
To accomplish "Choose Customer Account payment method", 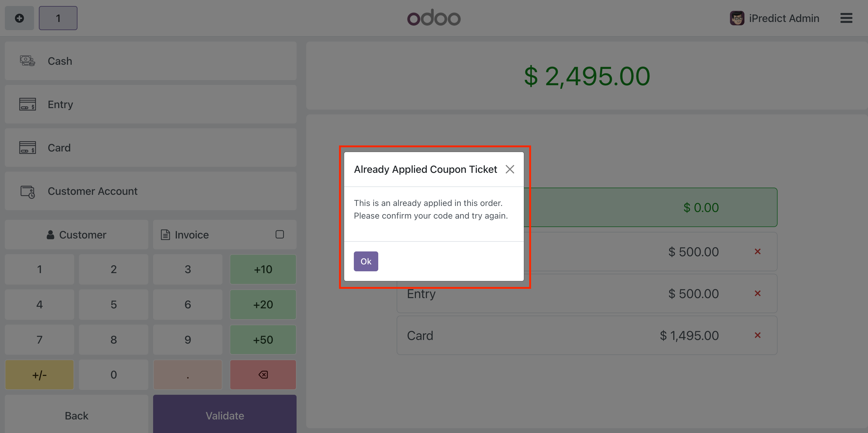I will coord(150,191).
